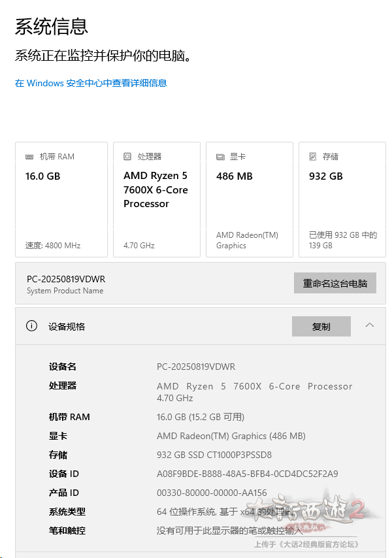This screenshot has width=392, height=558.
Task: Click the 设备名 value in device specs list
Action: [x=196, y=367]
